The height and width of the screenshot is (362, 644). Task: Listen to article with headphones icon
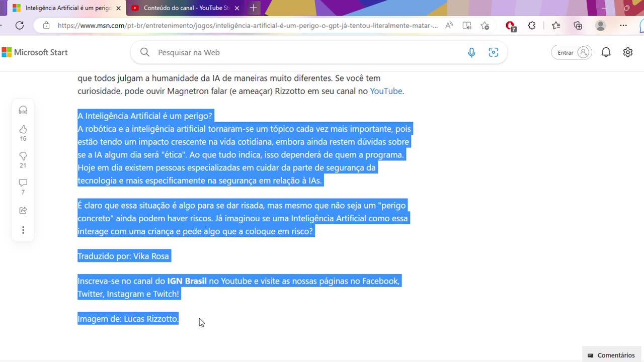[23, 110]
